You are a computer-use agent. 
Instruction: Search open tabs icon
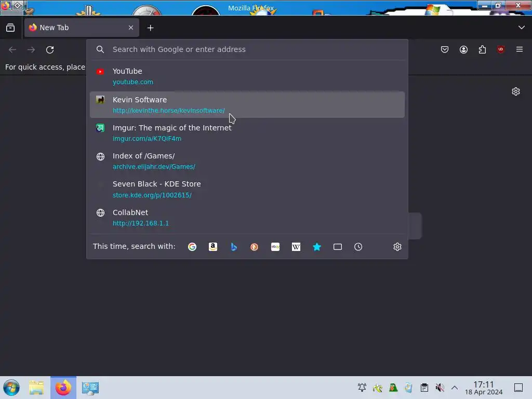pyautogui.click(x=337, y=247)
